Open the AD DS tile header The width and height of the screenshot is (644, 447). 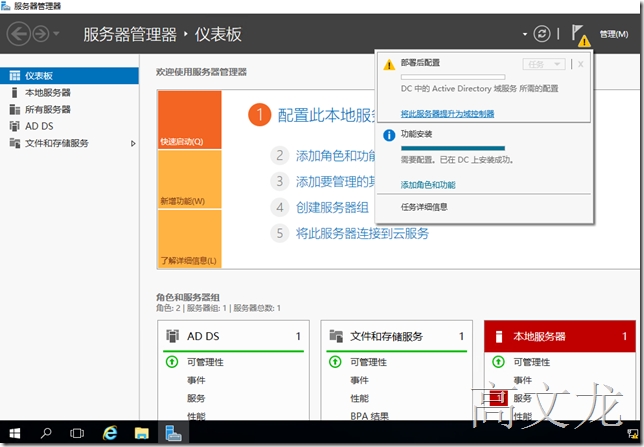click(233, 336)
